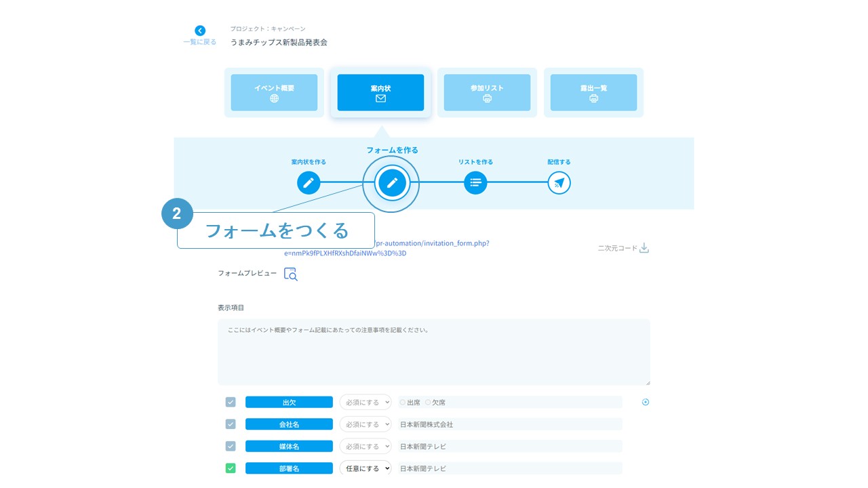Click the リストを作る list step icon

[475, 183]
